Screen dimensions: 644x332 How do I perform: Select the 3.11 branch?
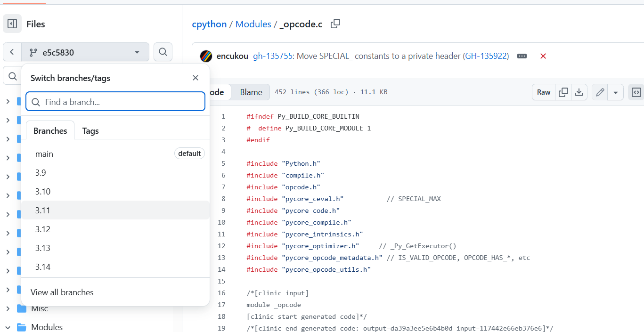tap(43, 211)
